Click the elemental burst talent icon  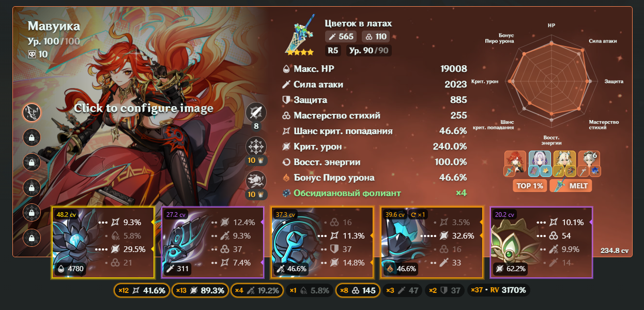[255, 181]
